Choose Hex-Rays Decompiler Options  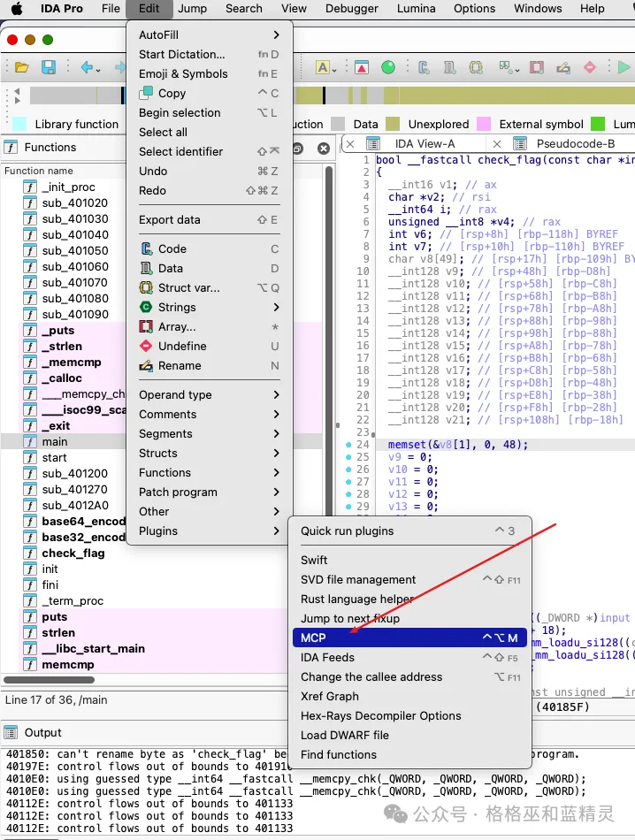410,715
